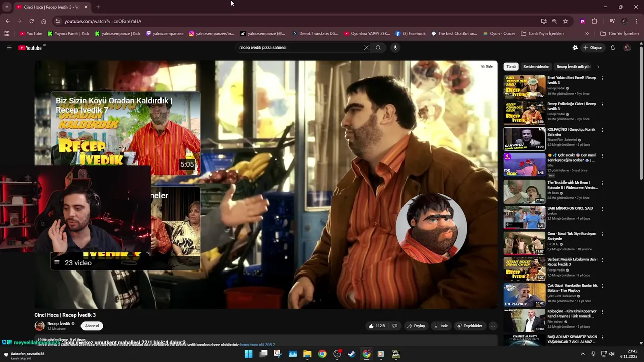Download the video with İndir
Viewport: 644px width, 362px height.
pyautogui.click(x=441, y=326)
